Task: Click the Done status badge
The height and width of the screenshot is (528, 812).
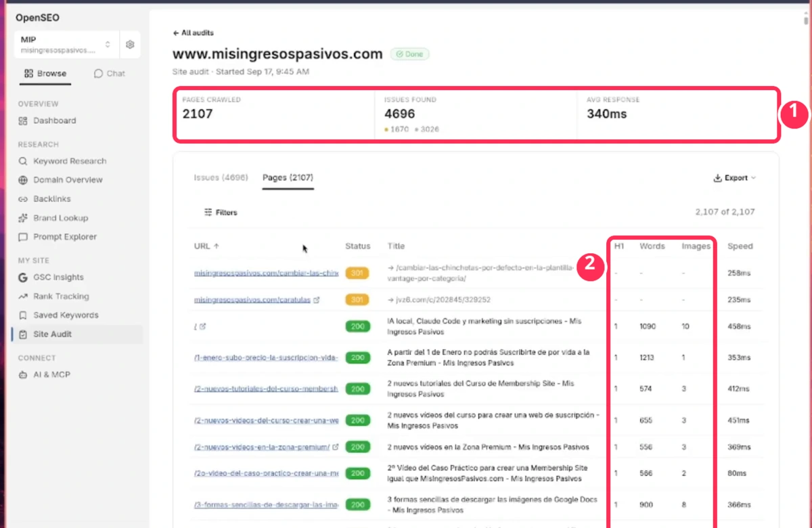Action: click(x=409, y=53)
